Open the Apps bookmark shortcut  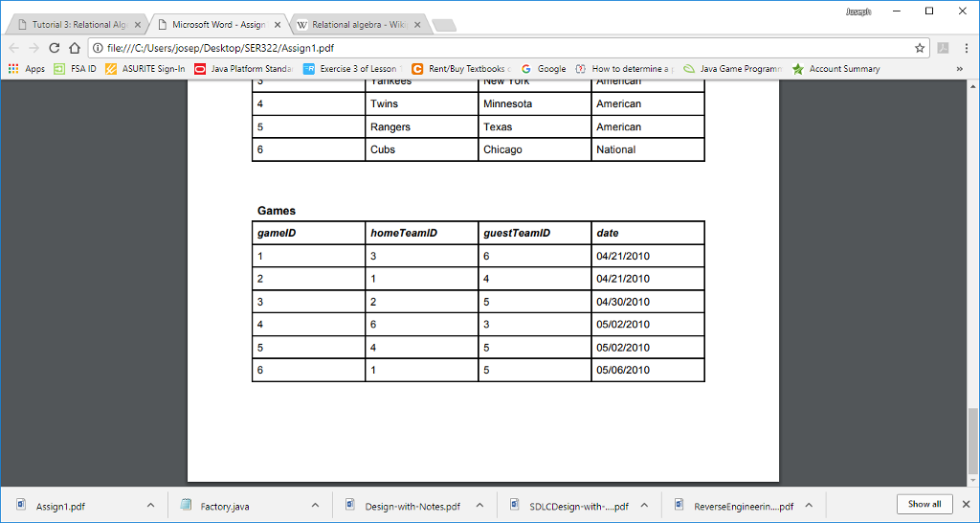pos(26,69)
